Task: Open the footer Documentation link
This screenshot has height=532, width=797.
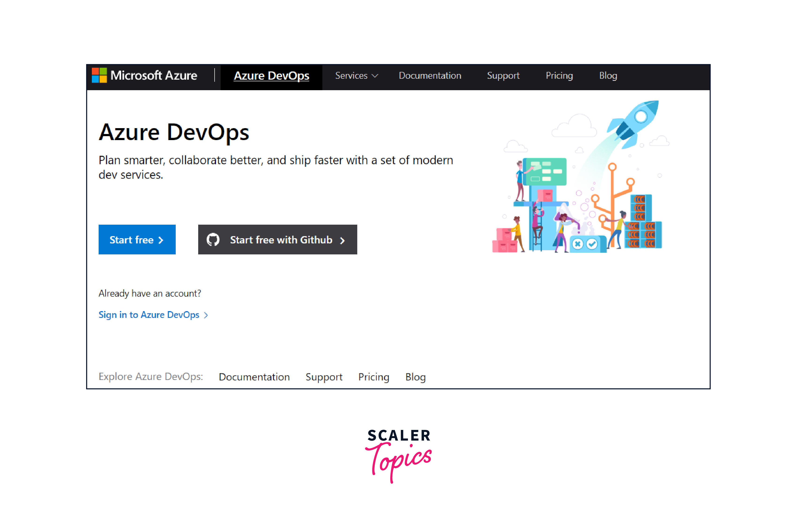Action: [x=254, y=377]
